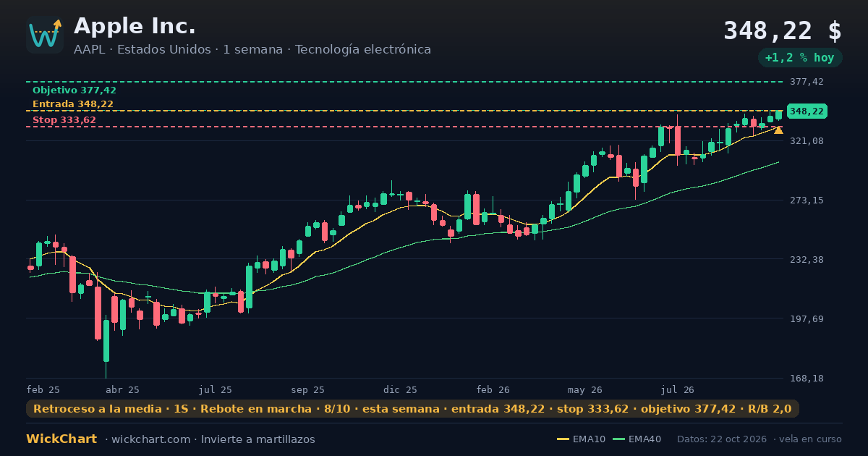Click the +1,2 % hoy badge
The image size is (868, 456).
point(800,58)
